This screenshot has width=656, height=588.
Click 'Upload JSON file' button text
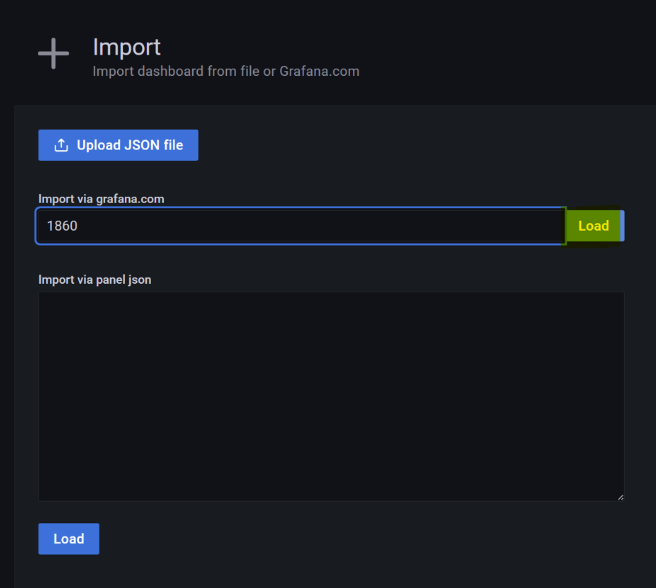tap(130, 145)
